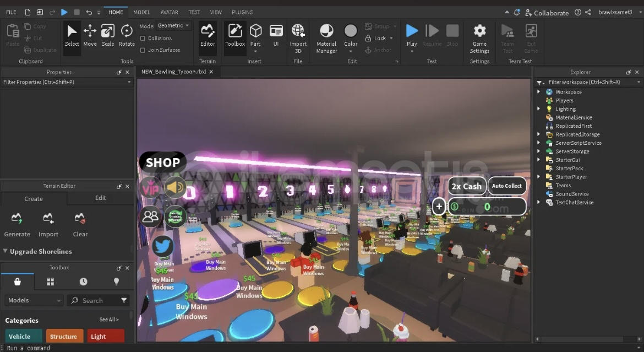The height and width of the screenshot is (352, 644).
Task: Collapse Upgrade Shorelines section
Action: point(5,251)
